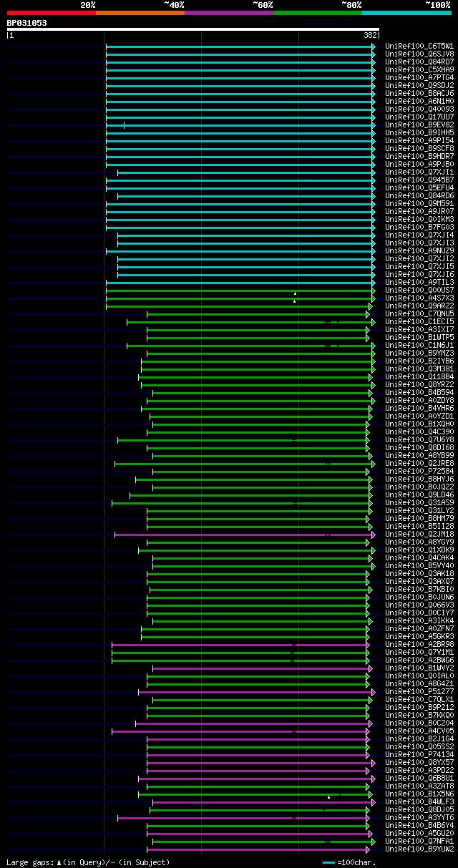Click the red 20% legend segment
Viewport: 458px width, 868px height.
click(51, 13)
